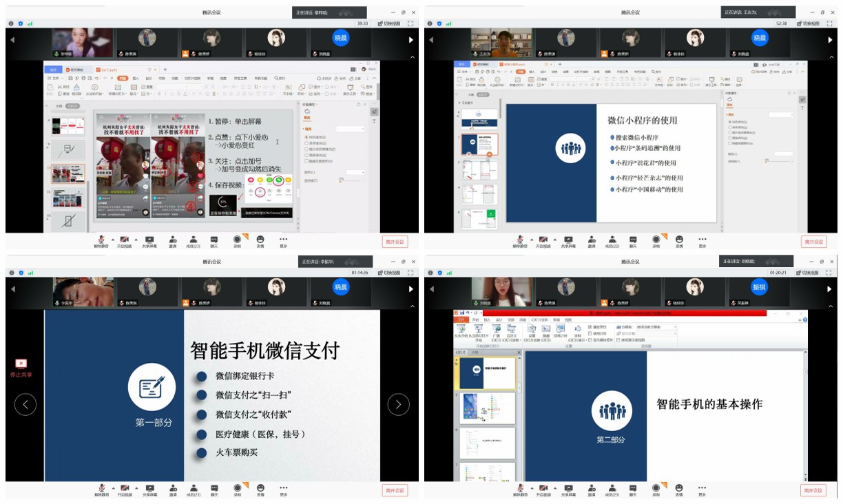Screen dimensions: 843x504
Task: Select 渐变填充 radio in the 39:33 meeting's WPS panel
Action: pos(307,143)
